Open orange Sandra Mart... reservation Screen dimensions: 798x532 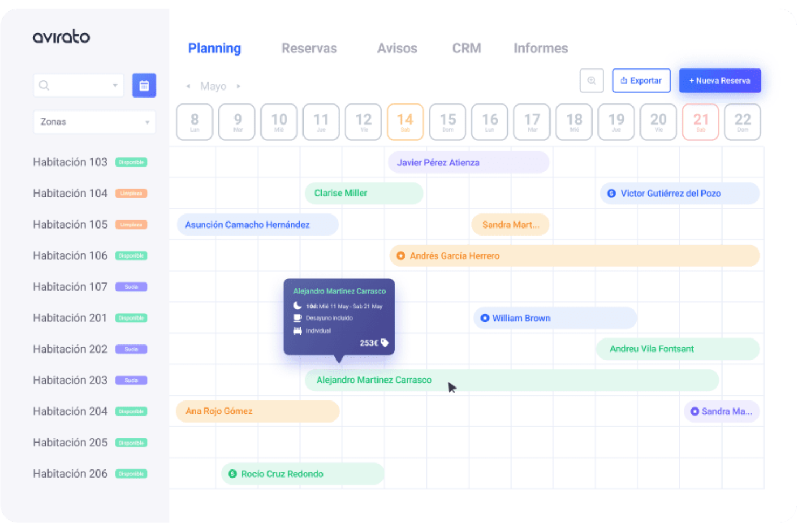coord(510,224)
